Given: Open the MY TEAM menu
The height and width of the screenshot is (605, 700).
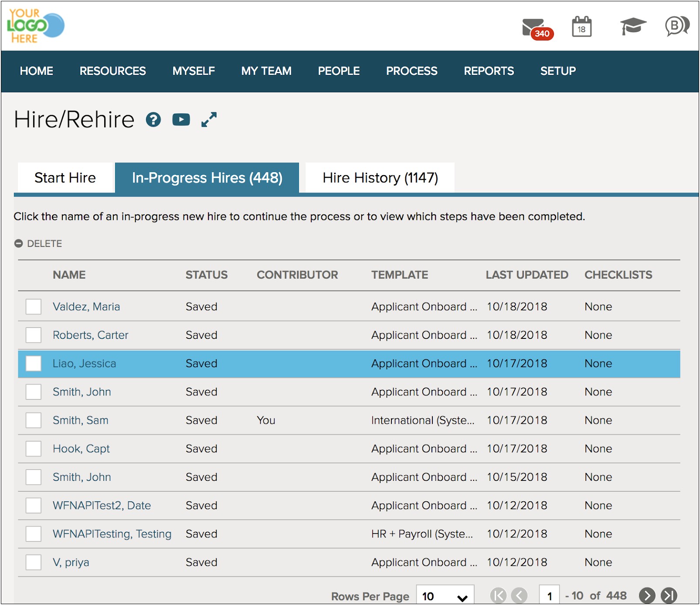Looking at the screenshot, I should coord(266,71).
